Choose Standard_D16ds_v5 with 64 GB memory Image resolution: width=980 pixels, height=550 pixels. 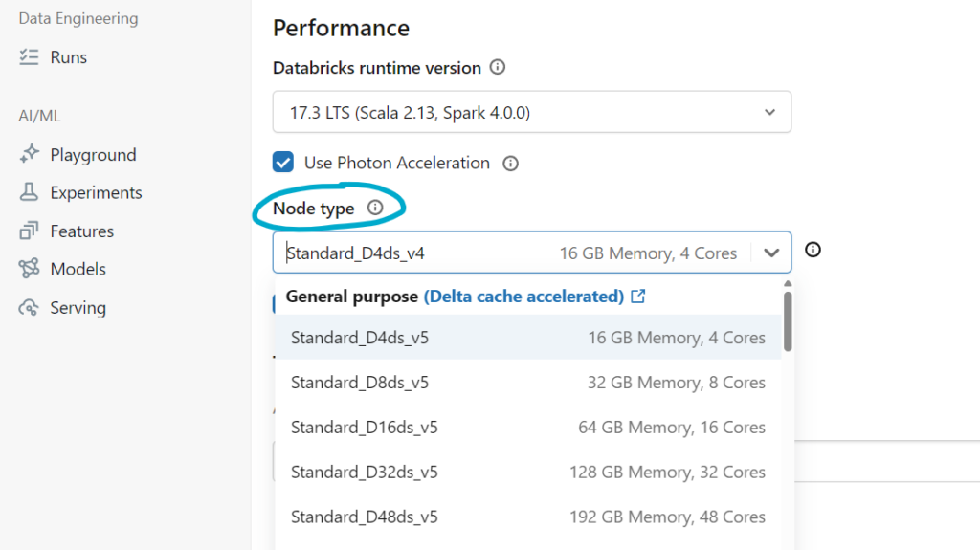tap(527, 428)
